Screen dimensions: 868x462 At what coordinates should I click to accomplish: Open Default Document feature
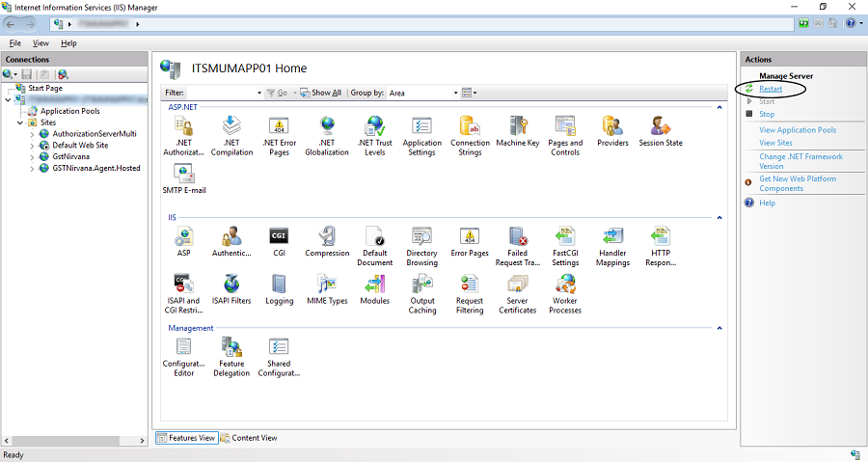pos(375,246)
